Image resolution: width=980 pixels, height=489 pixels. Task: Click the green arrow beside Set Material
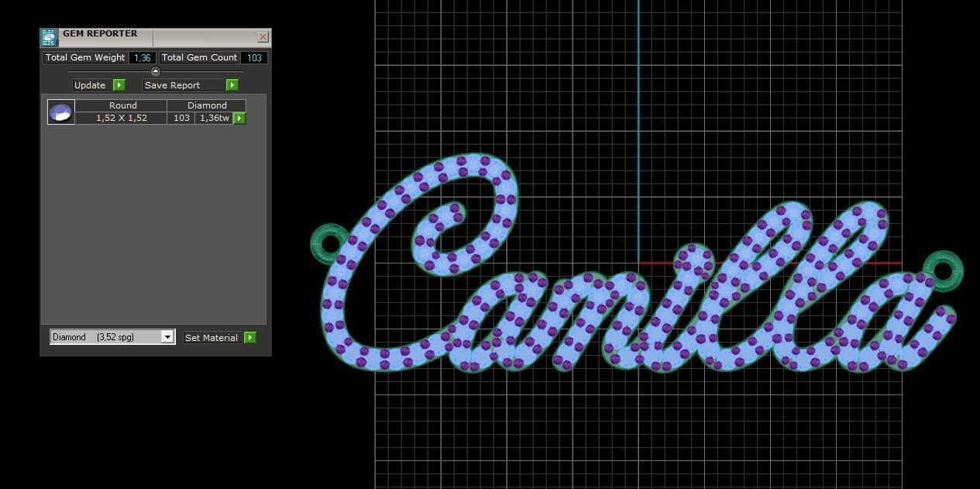(249, 338)
